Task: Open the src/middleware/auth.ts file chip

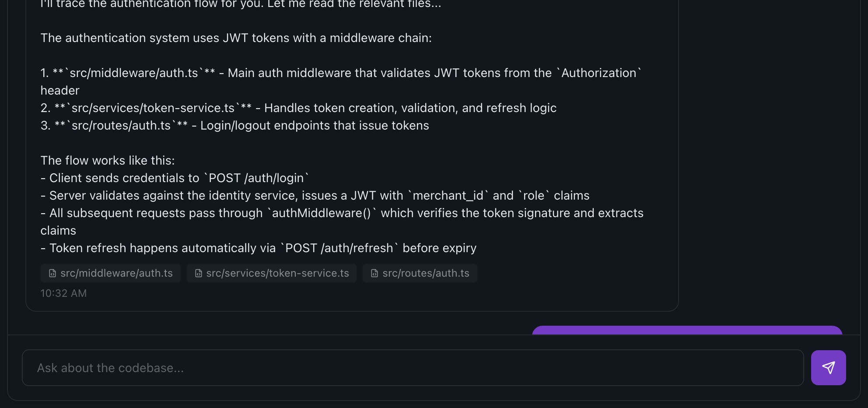Action: click(116, 273)
